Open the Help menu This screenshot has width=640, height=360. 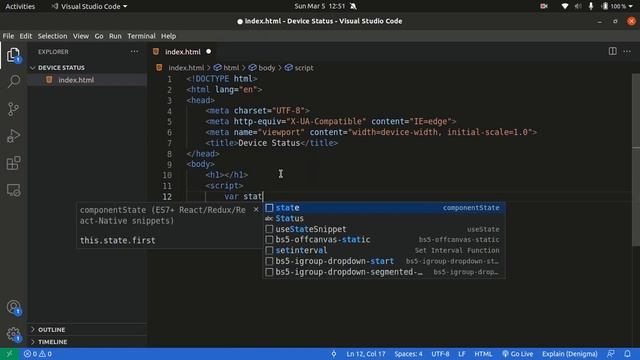(168, 36)
